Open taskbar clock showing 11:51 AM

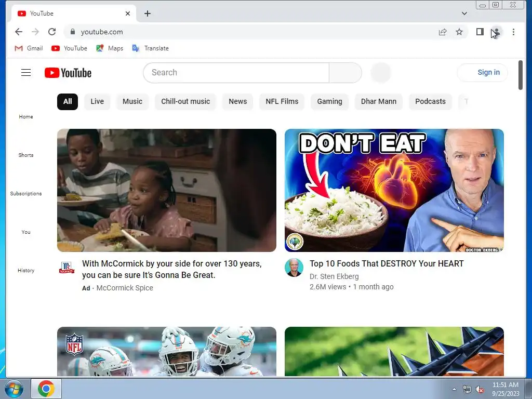[506, 389]
